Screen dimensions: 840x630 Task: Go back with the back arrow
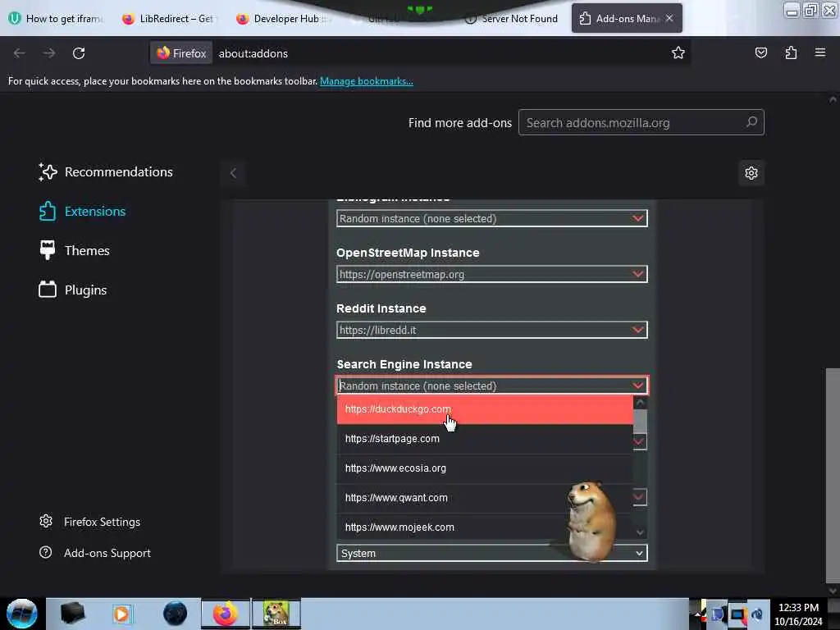(x=20, y=53)
